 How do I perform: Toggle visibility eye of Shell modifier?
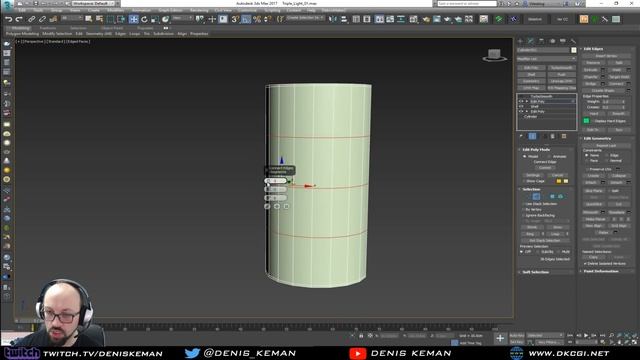click(521, 107)
